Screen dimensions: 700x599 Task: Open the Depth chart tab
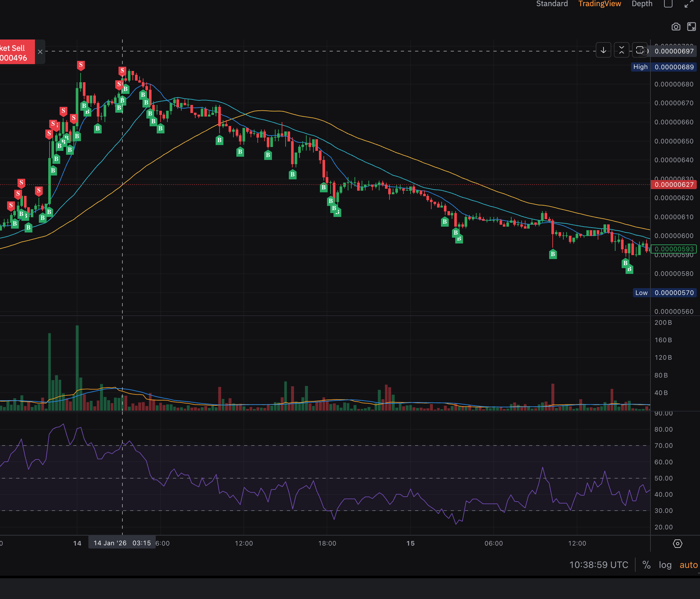pos(642,4)
